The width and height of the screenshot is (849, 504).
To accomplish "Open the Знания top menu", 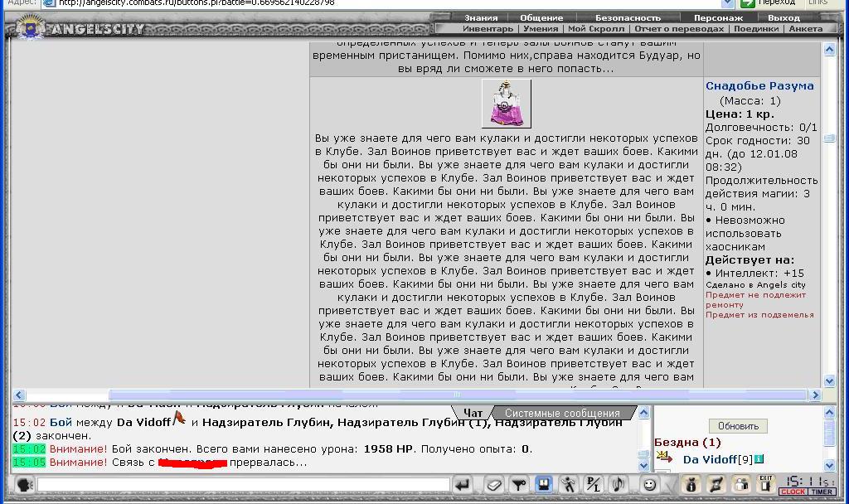I will (481, 18).
